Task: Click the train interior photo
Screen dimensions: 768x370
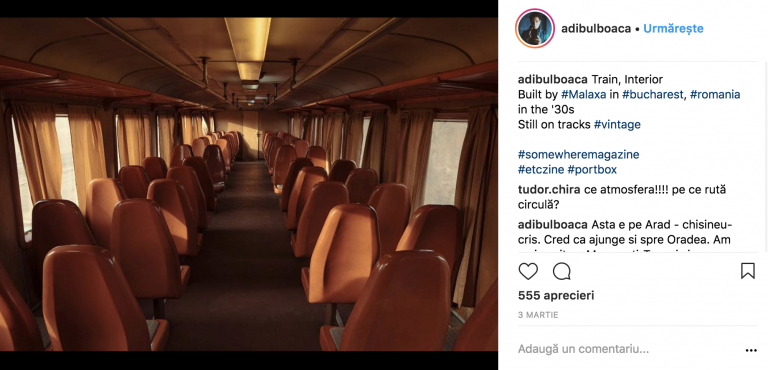Action: click(249, 184)
